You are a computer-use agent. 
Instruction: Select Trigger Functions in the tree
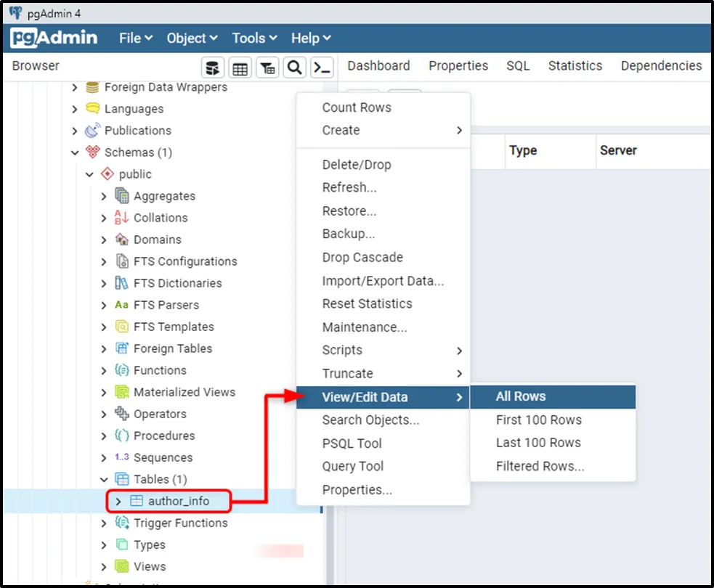[x=180, y=523]
